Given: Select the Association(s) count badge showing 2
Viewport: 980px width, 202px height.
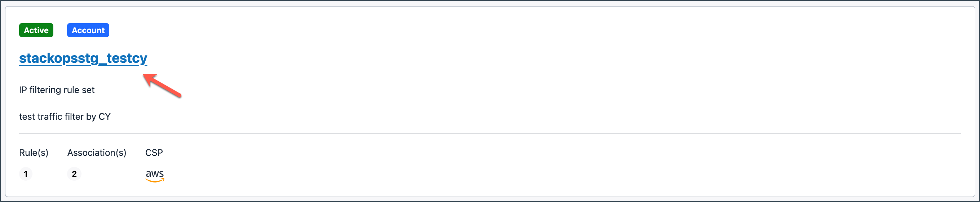Looking at the screenshot, I should click(x=74, y=174).
